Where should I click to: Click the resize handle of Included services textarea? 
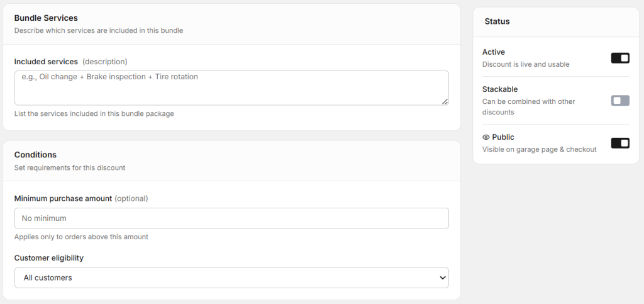coord(445,101)
